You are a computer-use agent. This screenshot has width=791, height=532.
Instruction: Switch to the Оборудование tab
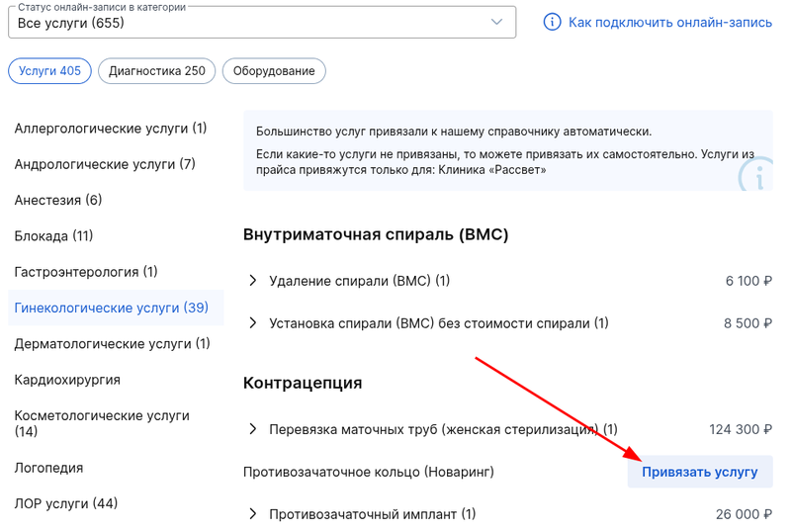274,71
